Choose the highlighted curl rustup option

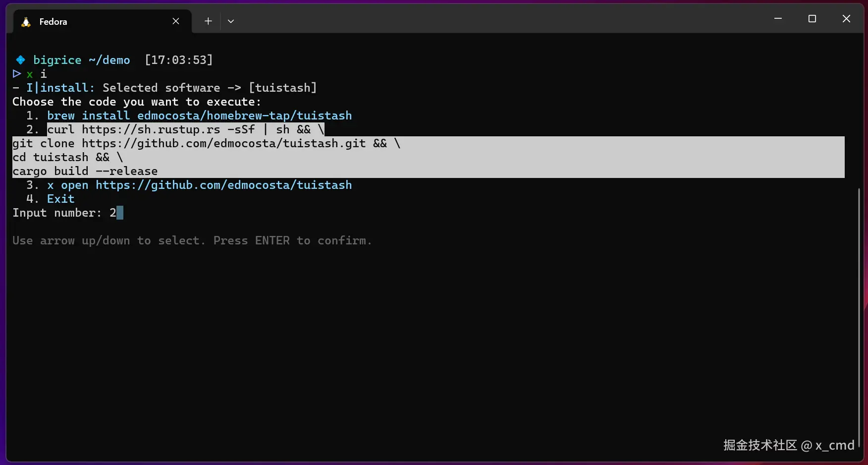(x=185, y=129)
